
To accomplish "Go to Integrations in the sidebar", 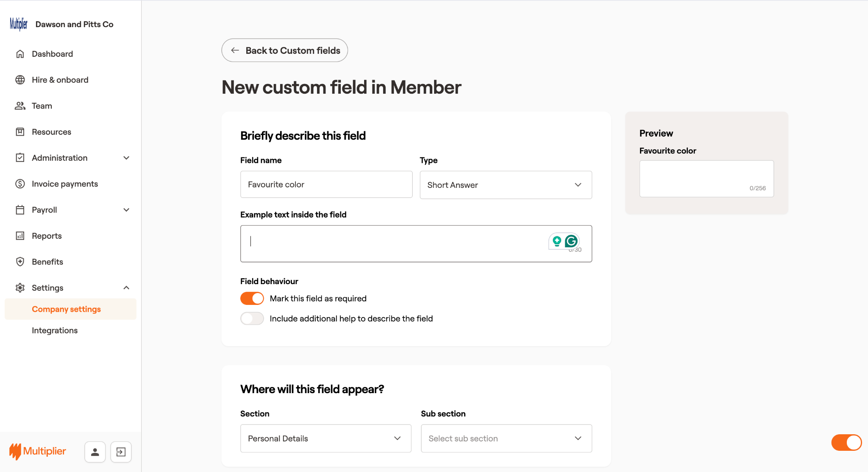I will (55, 330).
